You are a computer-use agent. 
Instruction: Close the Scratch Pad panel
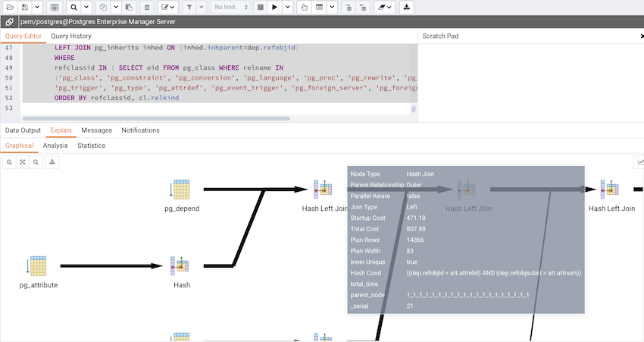pos(642,36)
